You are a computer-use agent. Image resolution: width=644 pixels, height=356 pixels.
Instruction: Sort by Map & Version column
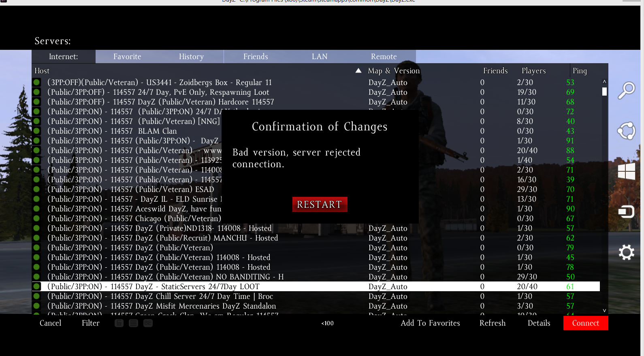tap(394, 70)
